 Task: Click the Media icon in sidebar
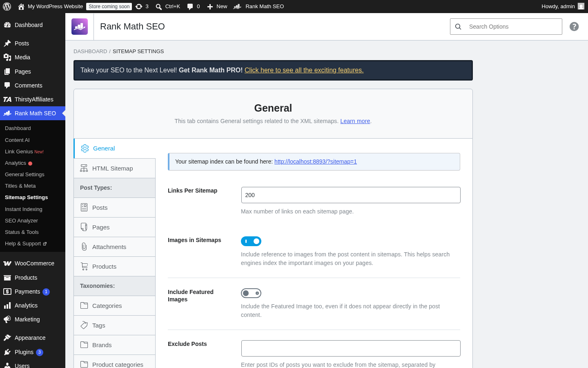(7, 57)
